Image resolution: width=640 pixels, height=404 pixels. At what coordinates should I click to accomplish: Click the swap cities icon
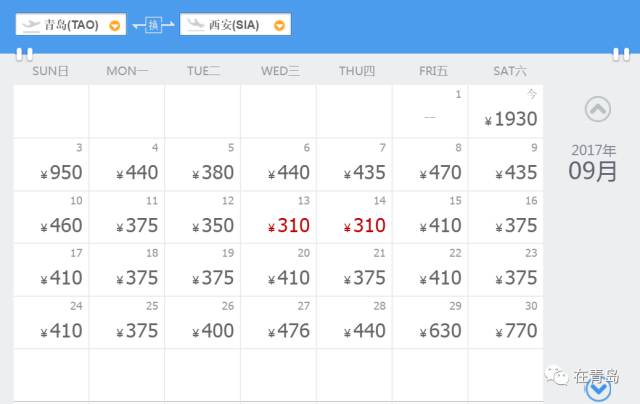[x=153, y=24]
